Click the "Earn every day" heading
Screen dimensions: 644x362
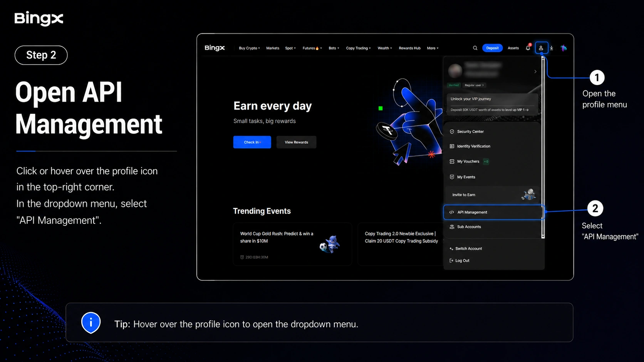273,106
